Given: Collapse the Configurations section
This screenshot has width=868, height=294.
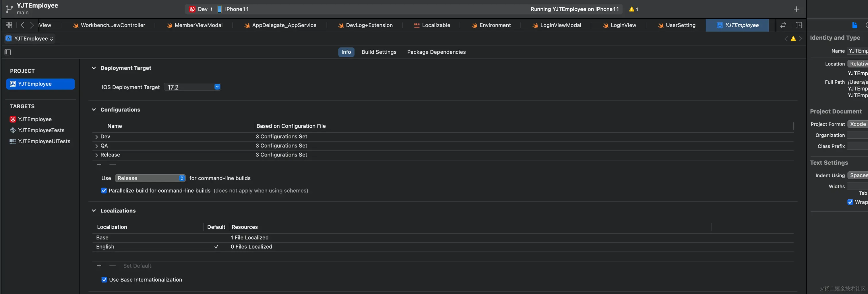Looking at the screenshot, I should 94,110.
